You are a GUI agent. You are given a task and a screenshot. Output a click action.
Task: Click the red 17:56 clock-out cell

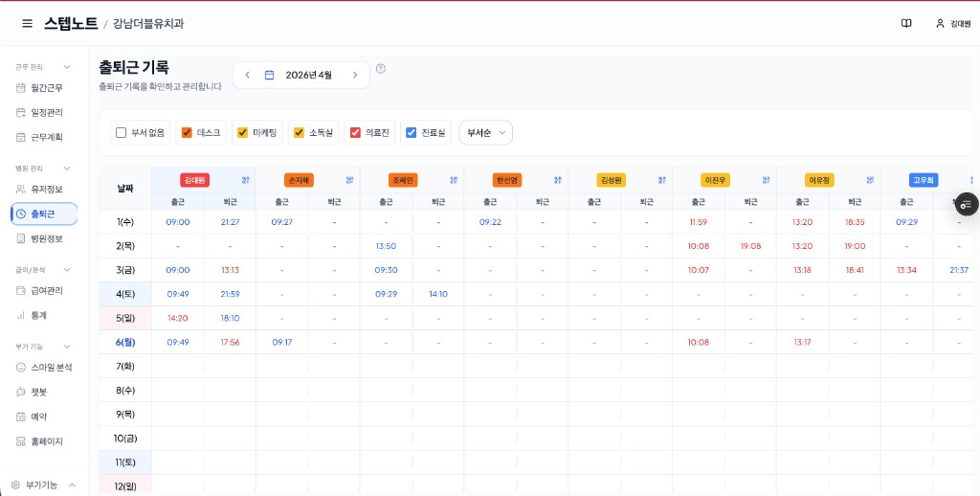(x=230, y=342)
